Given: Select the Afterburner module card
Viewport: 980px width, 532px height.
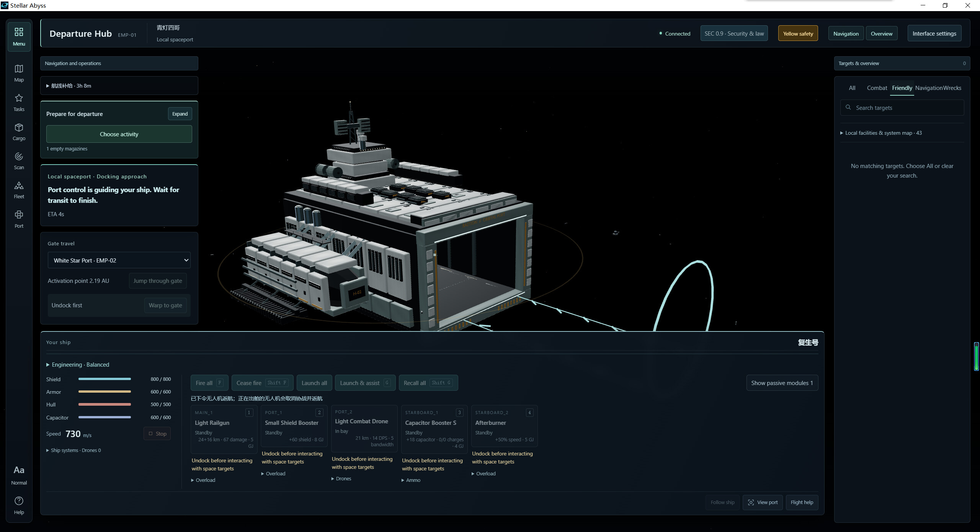Looking at the screenshot, I should click(x=504, y=426).
